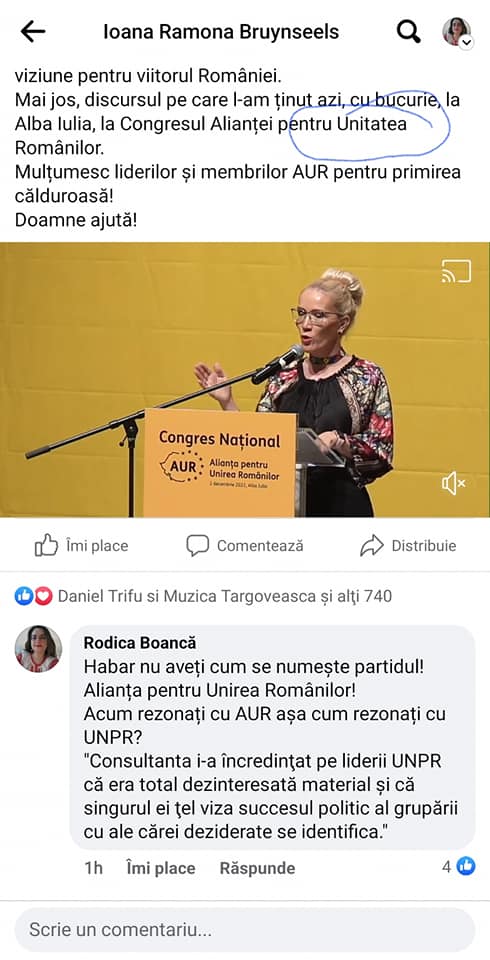
Task: Focus the Scrie un comentariu field
Action: click(x=245, y=930)
